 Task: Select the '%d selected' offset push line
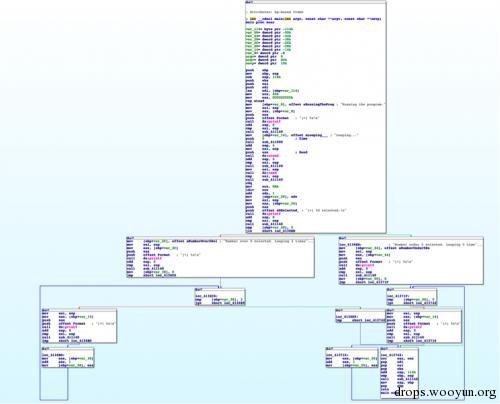click(296, 210)
